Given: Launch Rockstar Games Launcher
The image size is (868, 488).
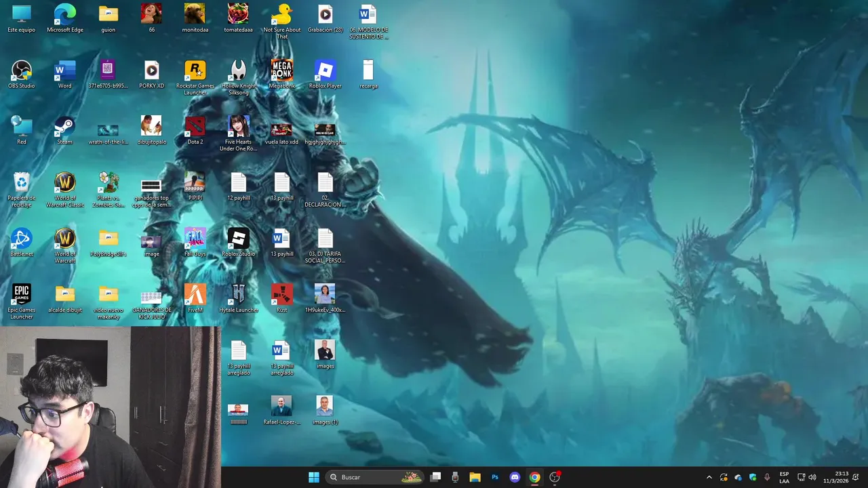Looking at the screenshot, I should click(x=195, y=77).
